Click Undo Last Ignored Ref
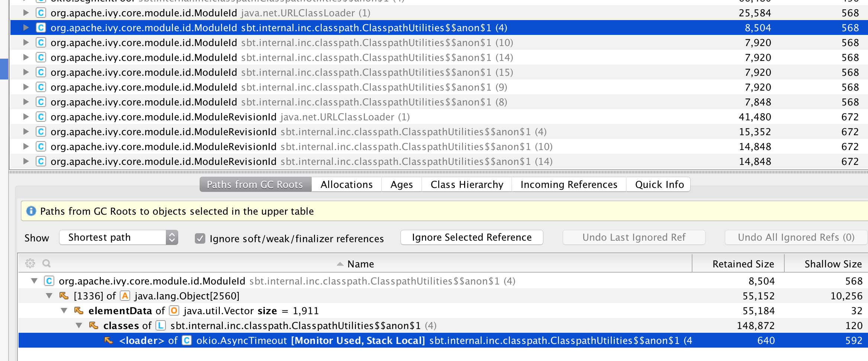Viewport: 868px width, 361px height. 633,237
